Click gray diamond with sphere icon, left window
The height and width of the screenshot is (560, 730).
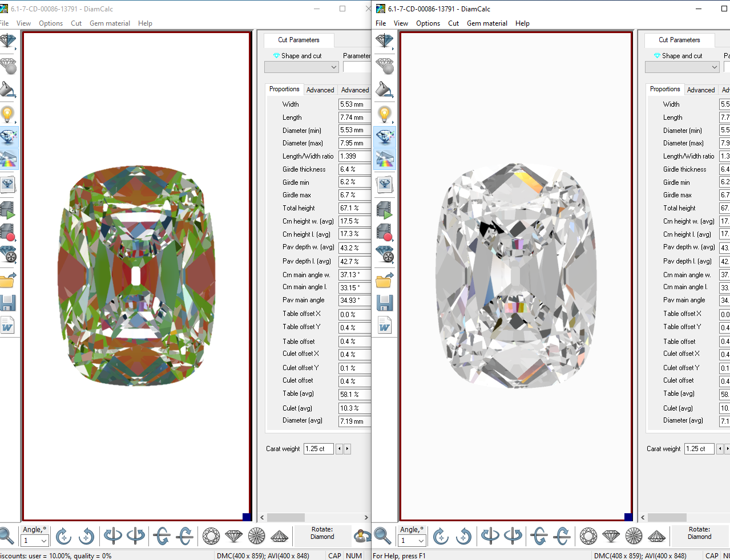click(8, 66)
